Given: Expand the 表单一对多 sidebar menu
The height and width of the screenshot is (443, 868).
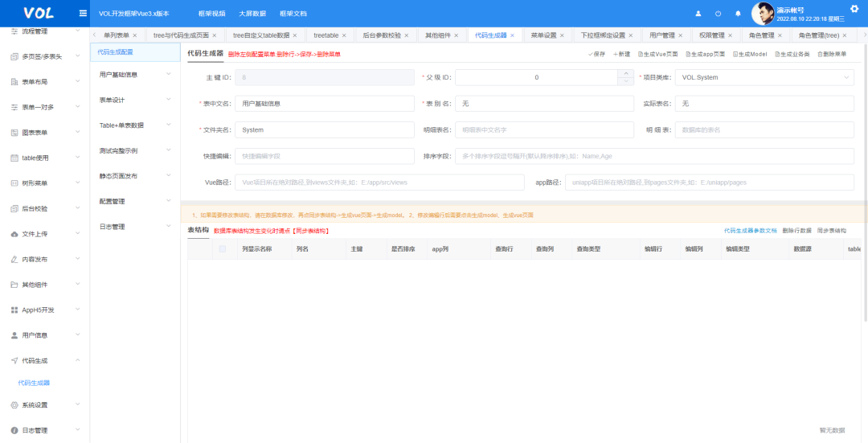Looking at the screenshot, I should (77, 107).
